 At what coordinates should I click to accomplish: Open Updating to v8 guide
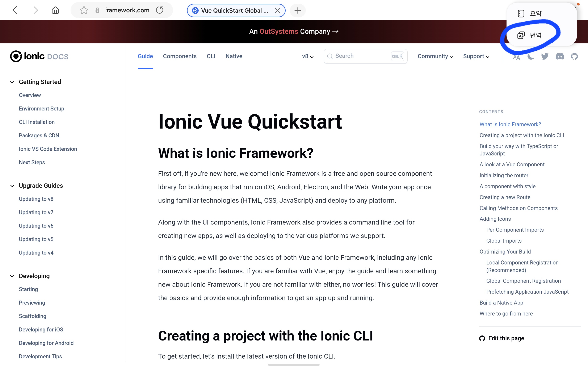click(36, 199)
